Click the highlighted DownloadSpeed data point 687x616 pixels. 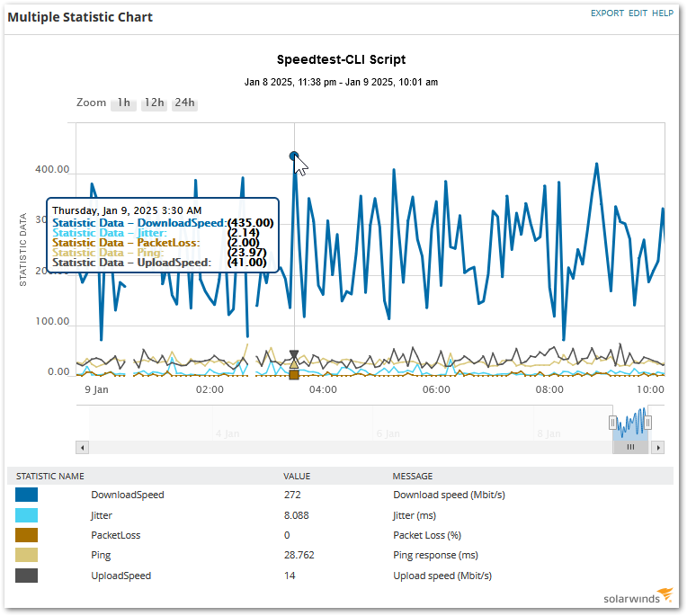tap(294, 156)
